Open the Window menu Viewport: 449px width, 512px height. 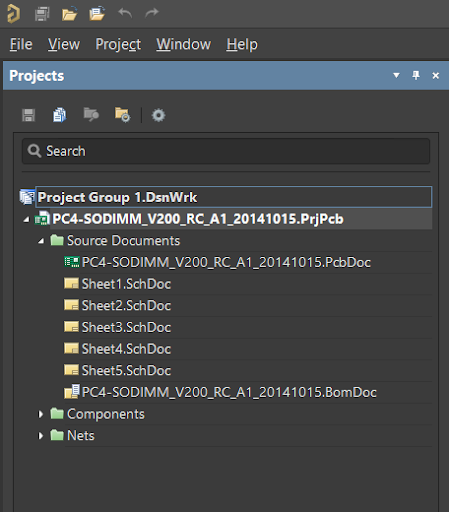point(184,44)
